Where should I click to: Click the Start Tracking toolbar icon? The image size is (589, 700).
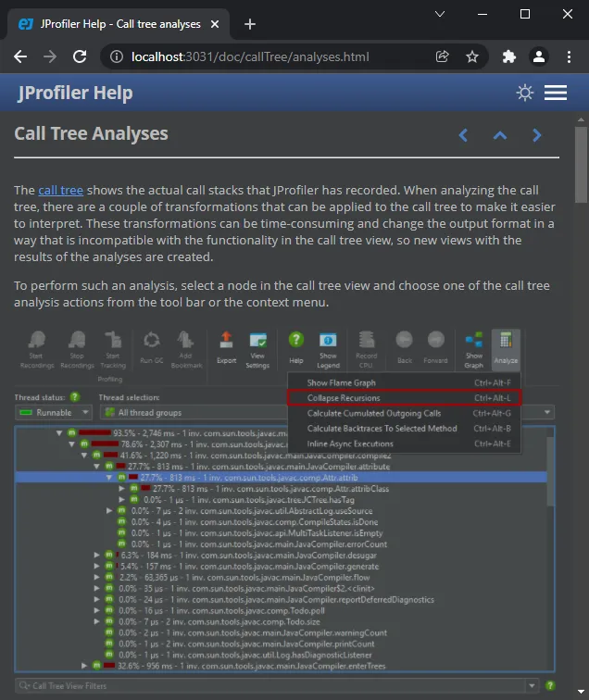coord(113,350)
